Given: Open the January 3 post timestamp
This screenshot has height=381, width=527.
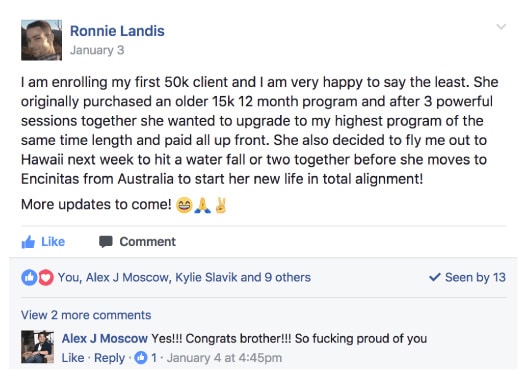Looking at the screenshot, I should 97,50.
